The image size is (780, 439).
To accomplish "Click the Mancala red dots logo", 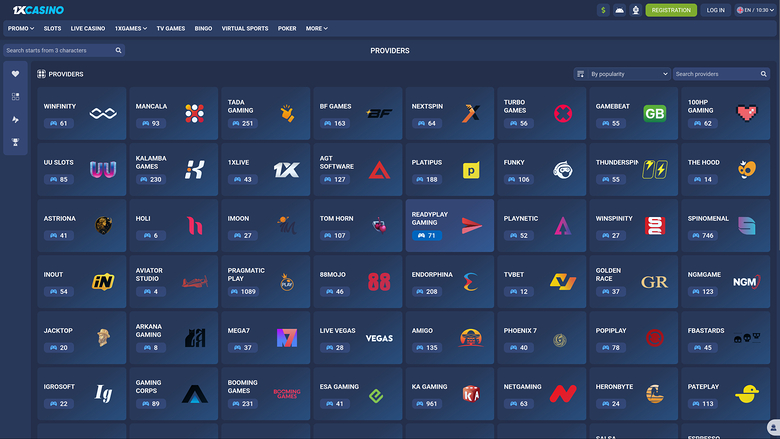I will point(195,114).
